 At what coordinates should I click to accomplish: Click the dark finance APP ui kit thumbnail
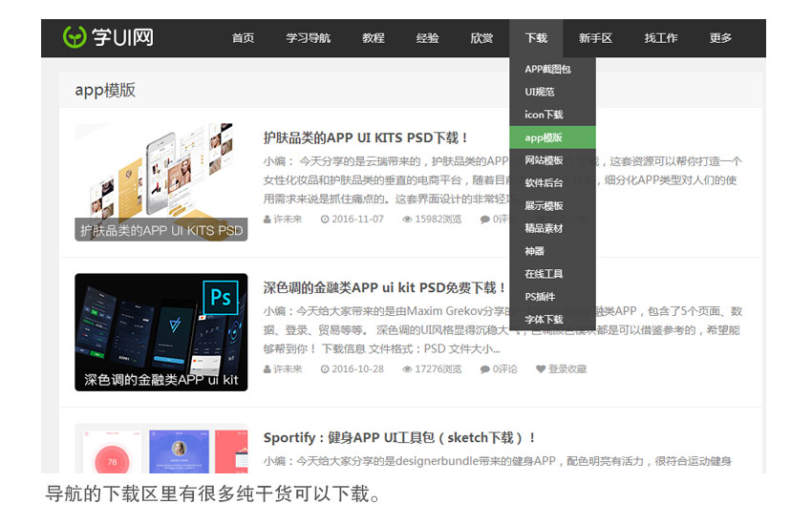[x=161, y=332]
